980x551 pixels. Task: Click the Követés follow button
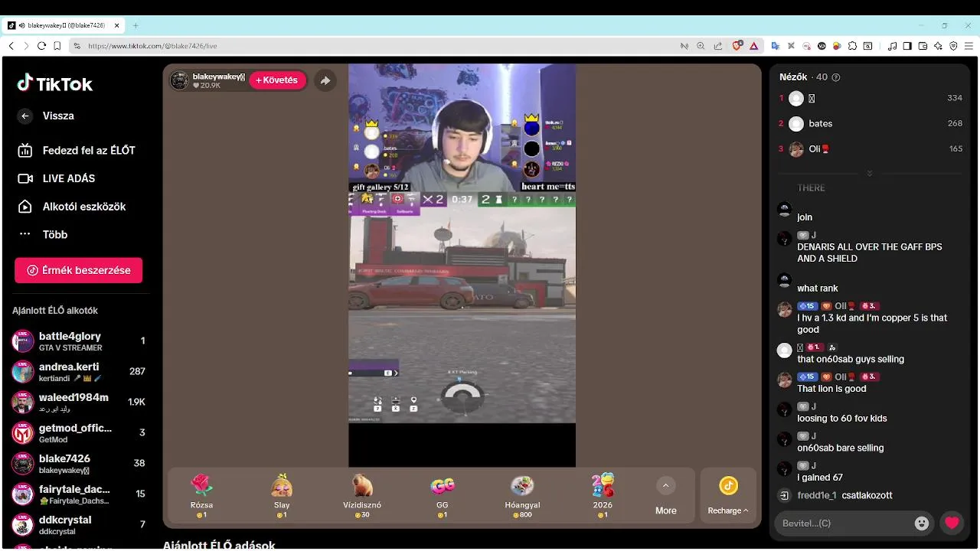coord(277,80)
